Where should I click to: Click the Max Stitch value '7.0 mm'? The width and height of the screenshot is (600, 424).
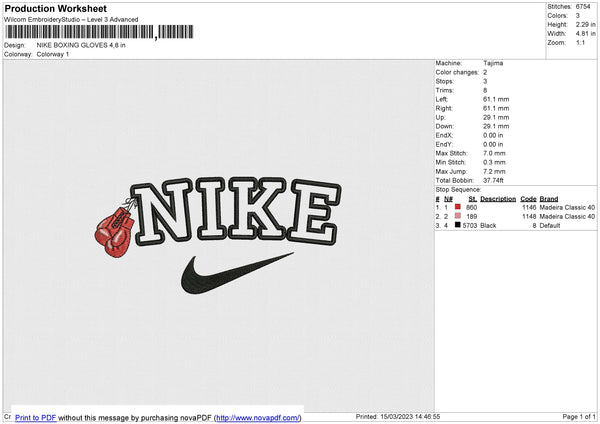click(494, 153)
